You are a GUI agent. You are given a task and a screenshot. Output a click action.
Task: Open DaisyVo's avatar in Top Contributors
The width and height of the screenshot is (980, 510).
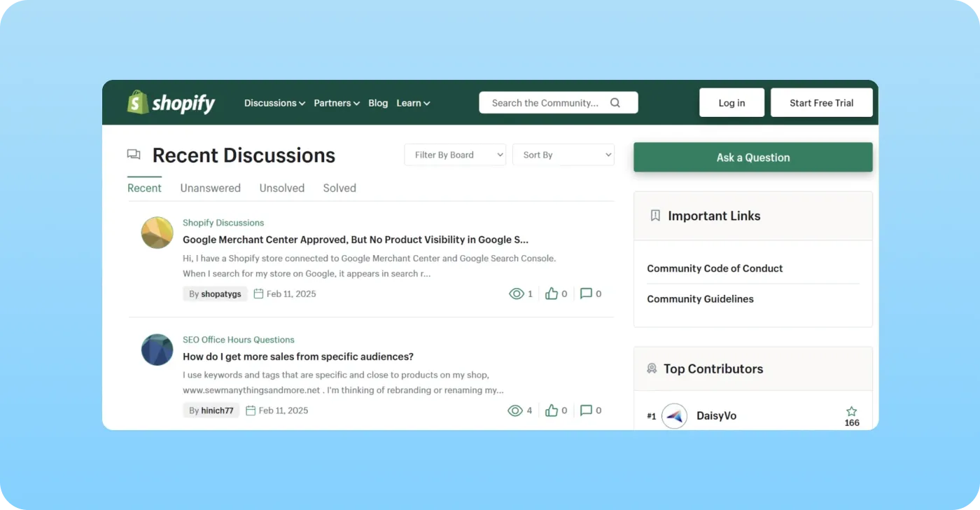(x=674, y=416)
